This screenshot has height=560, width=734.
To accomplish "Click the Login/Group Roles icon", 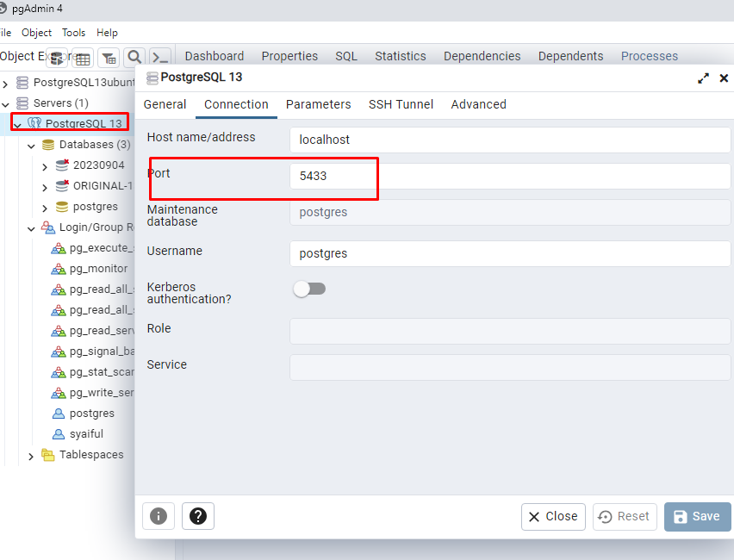I will [47, 227].
